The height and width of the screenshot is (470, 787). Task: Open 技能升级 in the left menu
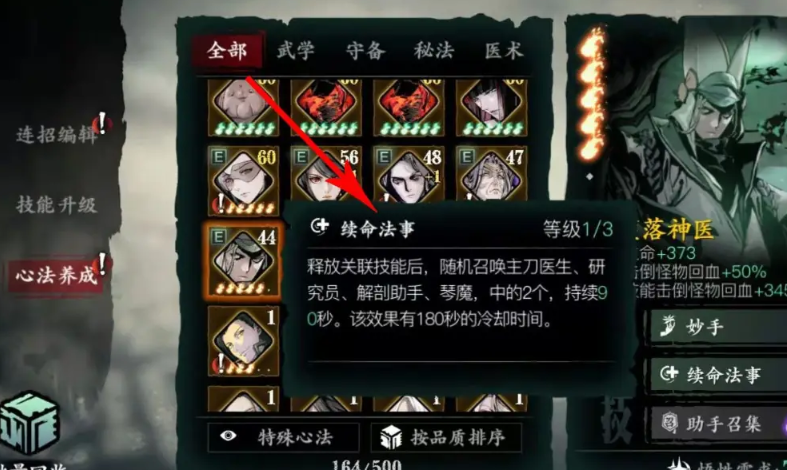point(57,205)
